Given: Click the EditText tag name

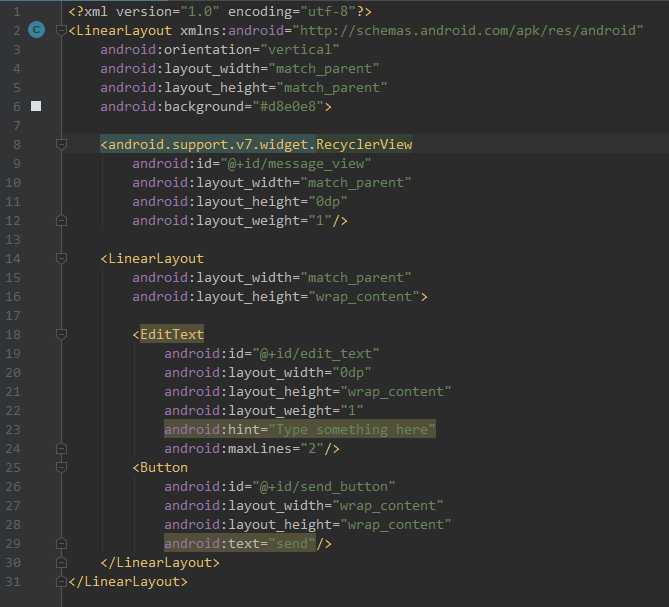Looking at the screenshot, I should (172, 334).
